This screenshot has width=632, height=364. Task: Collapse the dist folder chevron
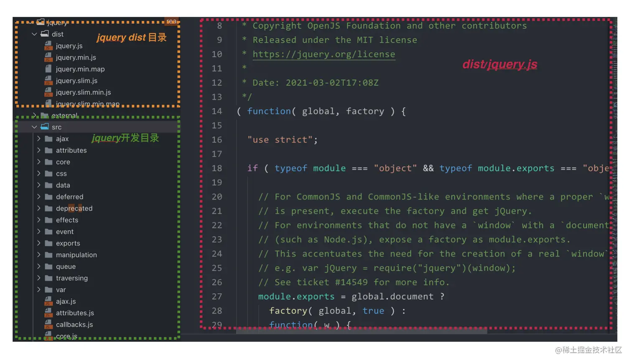tap(34, 34)
